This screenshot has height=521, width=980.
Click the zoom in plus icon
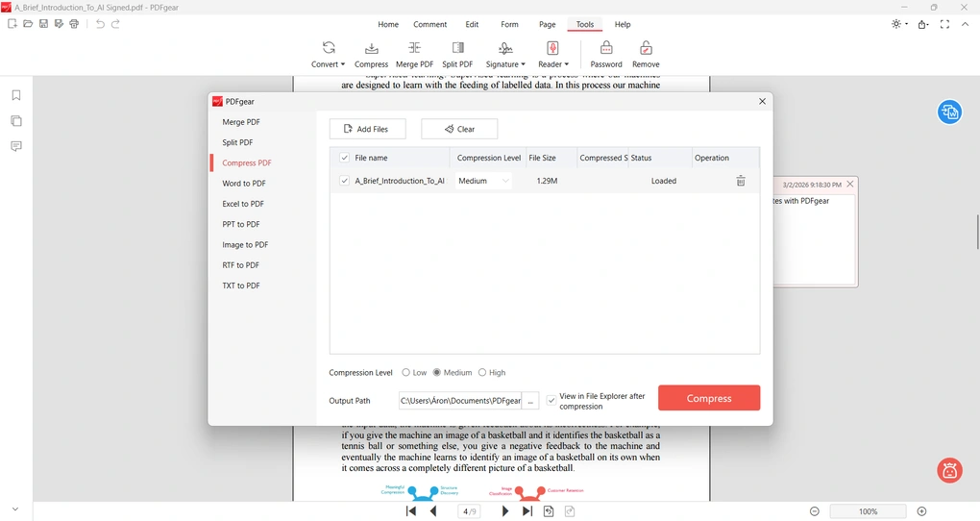pos(921,511)
